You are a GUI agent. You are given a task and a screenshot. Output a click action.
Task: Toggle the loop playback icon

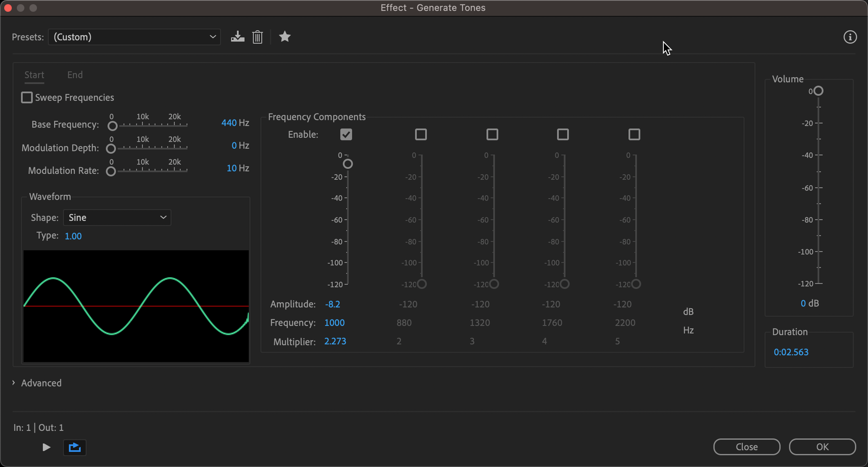(x=75, y=447)
